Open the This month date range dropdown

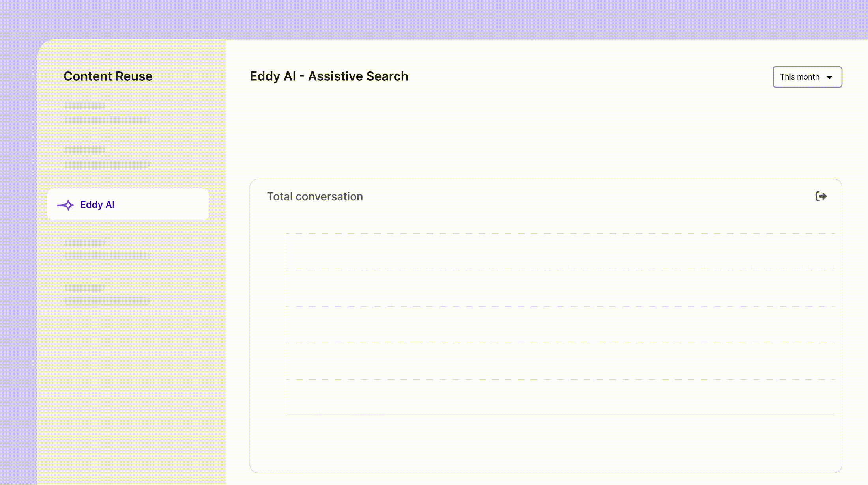pos(807,77)
